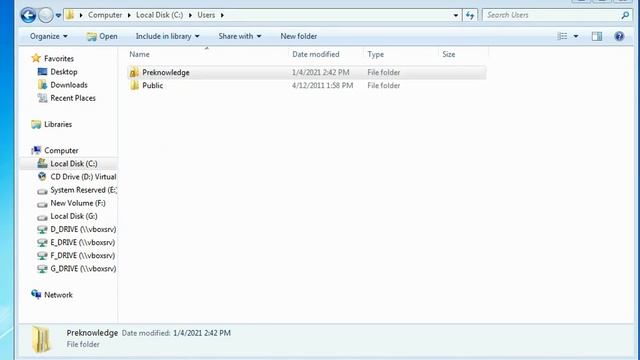Screen dimensions: 640x360
Task: Select Local Disk (C:) in address breadcrumb
Action: (159, 15)
